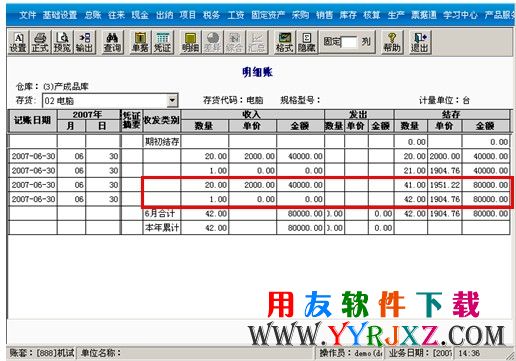Select the 1951.22 unit price cell

445,185
